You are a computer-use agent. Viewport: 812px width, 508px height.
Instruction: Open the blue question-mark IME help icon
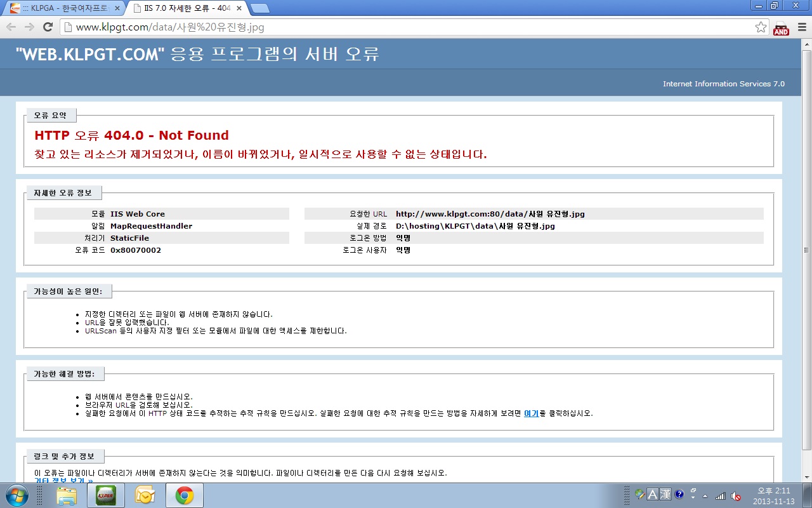pyautogui.click(x=679, y=494)
